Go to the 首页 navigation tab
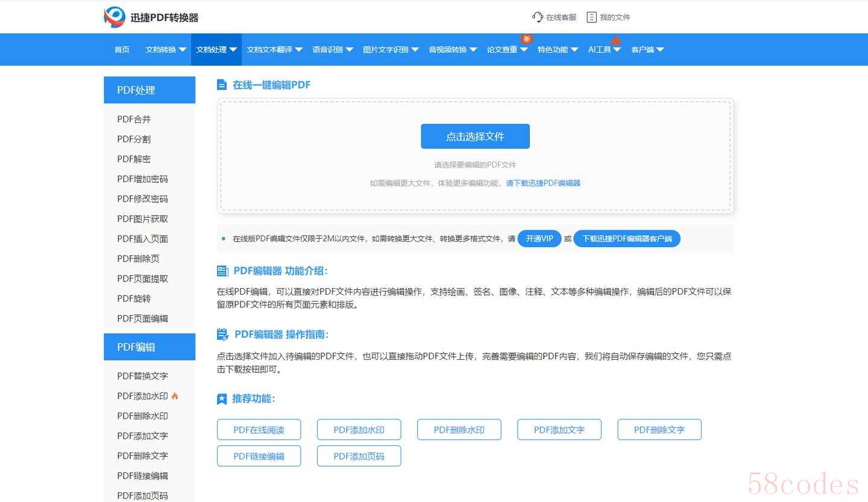868x502 pixels. click(122, 49)
